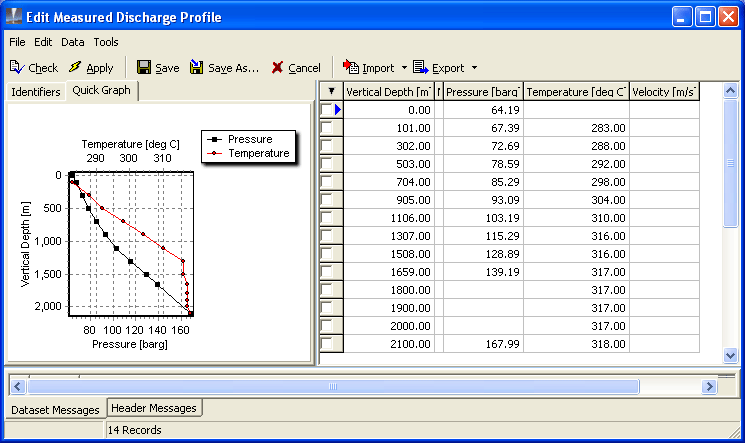Select the checkbox for depth 2100.00 row
This screenshot has height=443, width=745.
pos(327,345)
